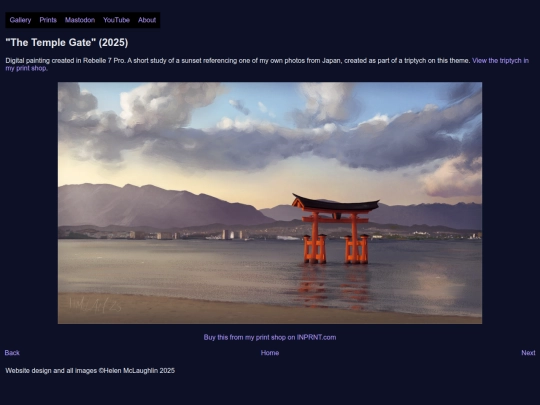Open the Gallery menu item
The height and width of the screenshot is (405, 540).
(x=20, y=20)
